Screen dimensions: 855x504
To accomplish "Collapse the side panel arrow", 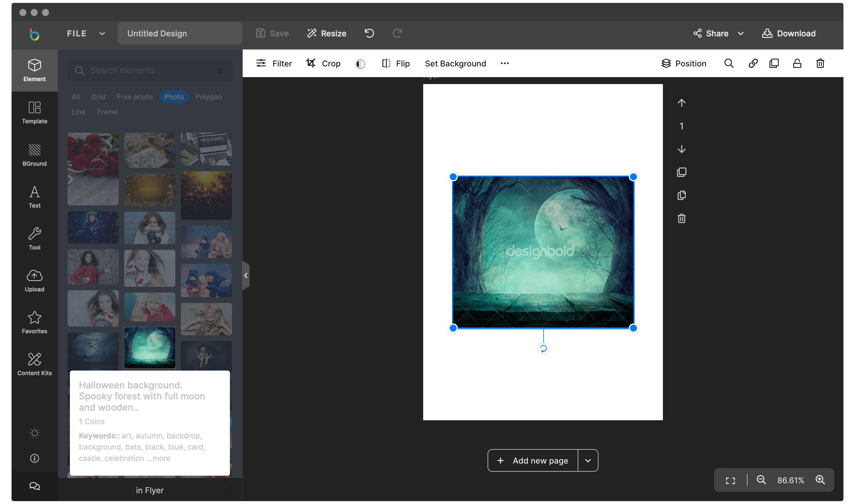I will 246,276.
